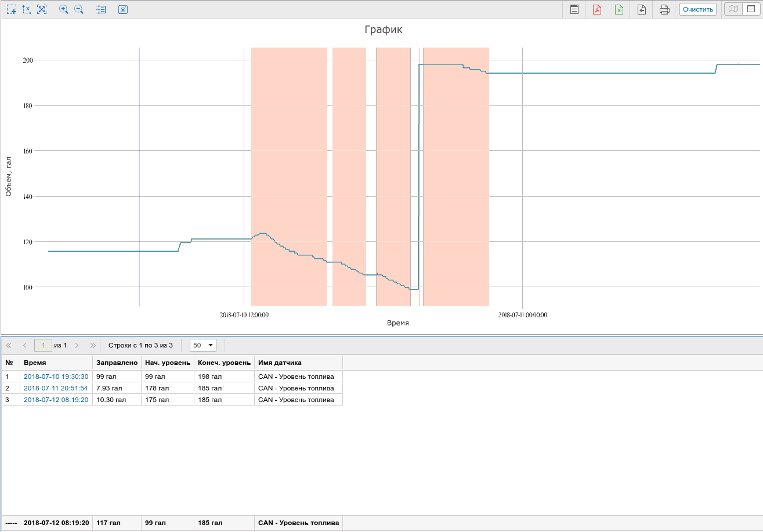Select the axis zoom tool
Viewport: 763px width, 532px height.
(x=27, y=9)
